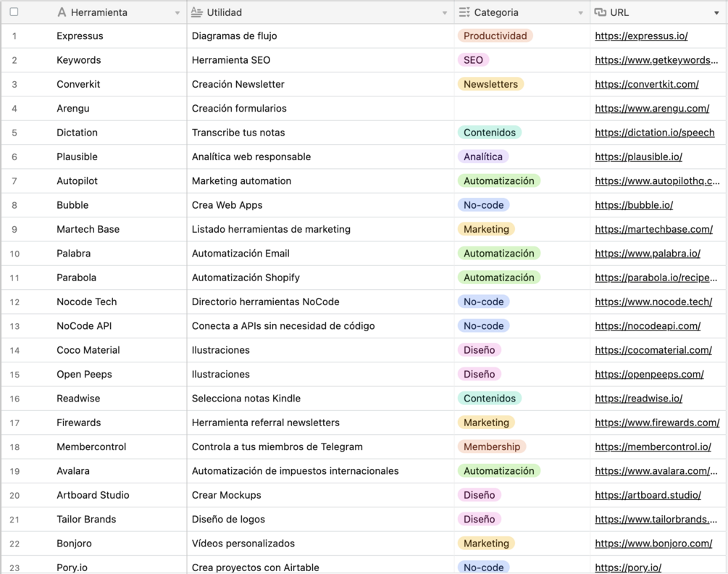
Task: Open the getkeywords URL link
Action: [656, 60]
